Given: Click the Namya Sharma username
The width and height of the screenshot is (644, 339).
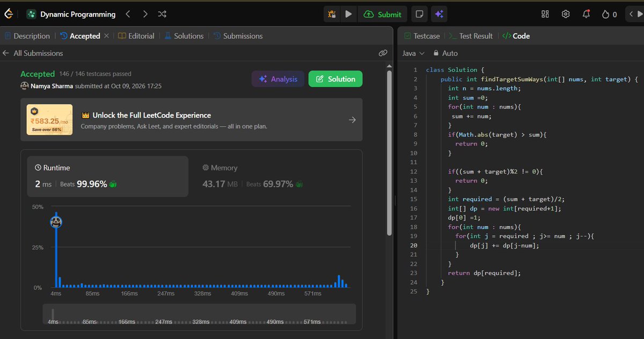Looking at the screenshot, I should tap(52, 86).
